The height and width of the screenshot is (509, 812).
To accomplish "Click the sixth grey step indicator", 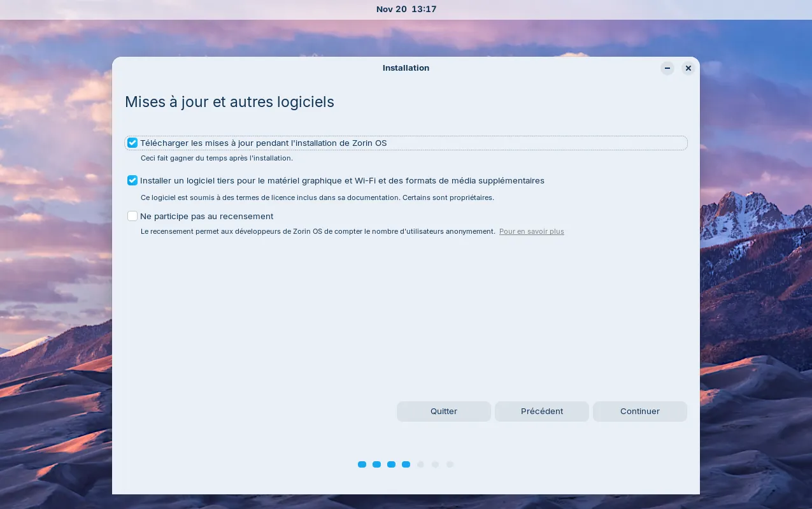I will point(435,464).
